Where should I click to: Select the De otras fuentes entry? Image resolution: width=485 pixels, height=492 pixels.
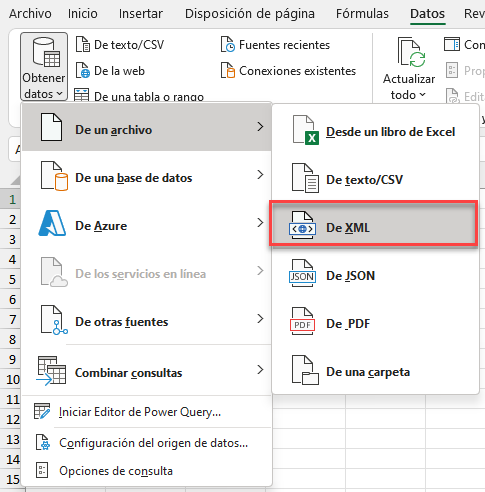(146, 319)
